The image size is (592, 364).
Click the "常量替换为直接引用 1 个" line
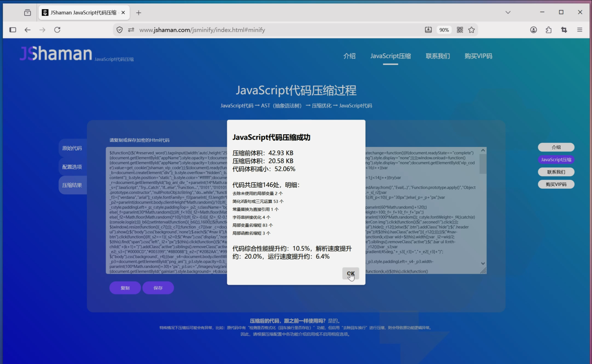pos(255,210)
